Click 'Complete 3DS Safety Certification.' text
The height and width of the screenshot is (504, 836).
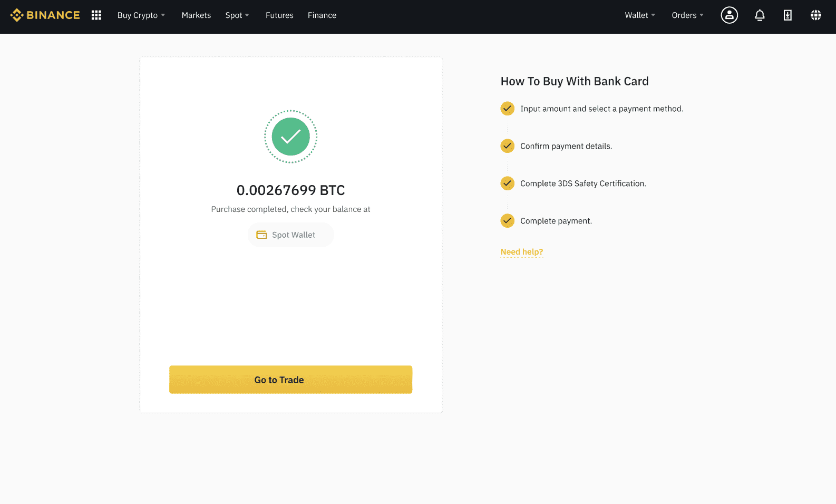click(583, 183)
